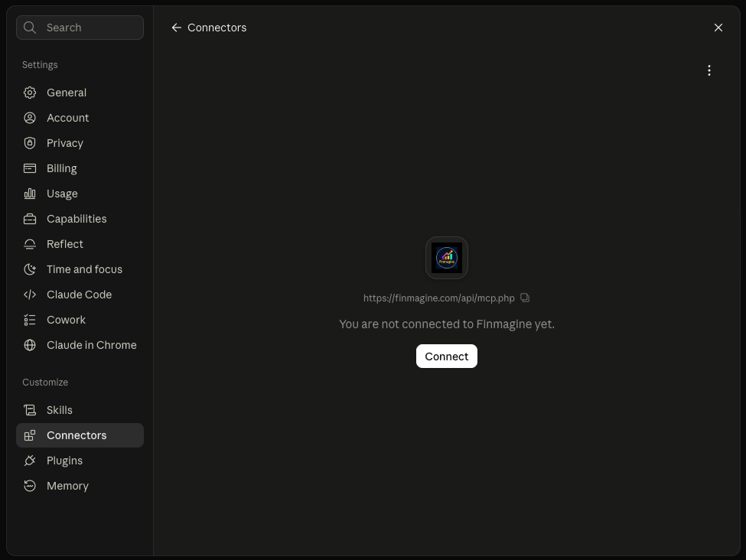The image size is (746, 560).
Task: Open Privacy settings
Action: tap(80, 143)
